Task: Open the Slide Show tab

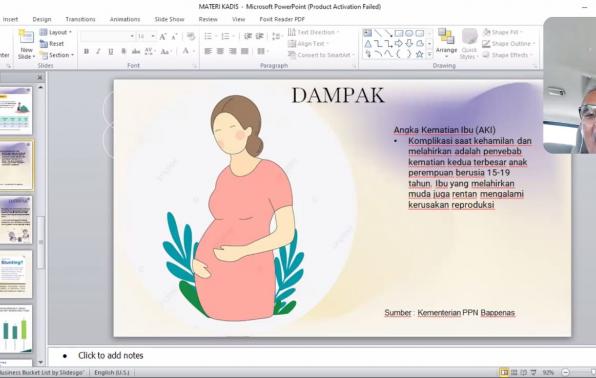Action: (x=169, y=19)
